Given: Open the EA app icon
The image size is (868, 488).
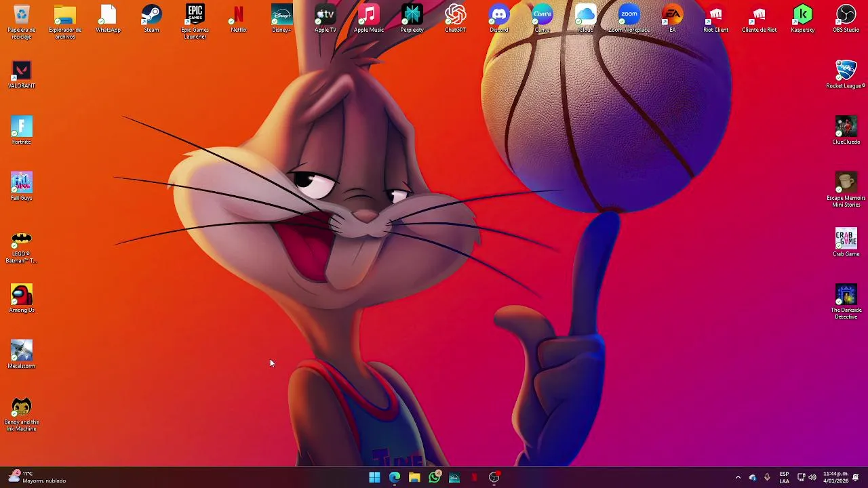Looking at the screenshot, I should point(672,19).
